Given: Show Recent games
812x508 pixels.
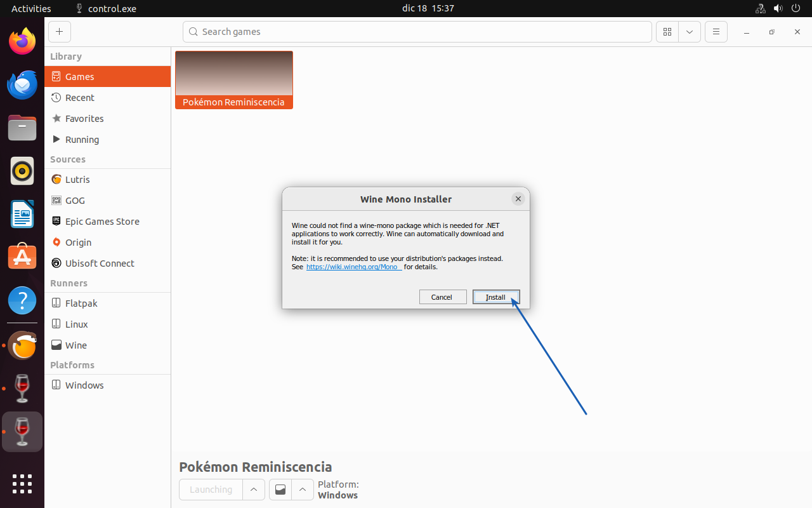Looking at the screenshot, I should (x=108, y=97).
